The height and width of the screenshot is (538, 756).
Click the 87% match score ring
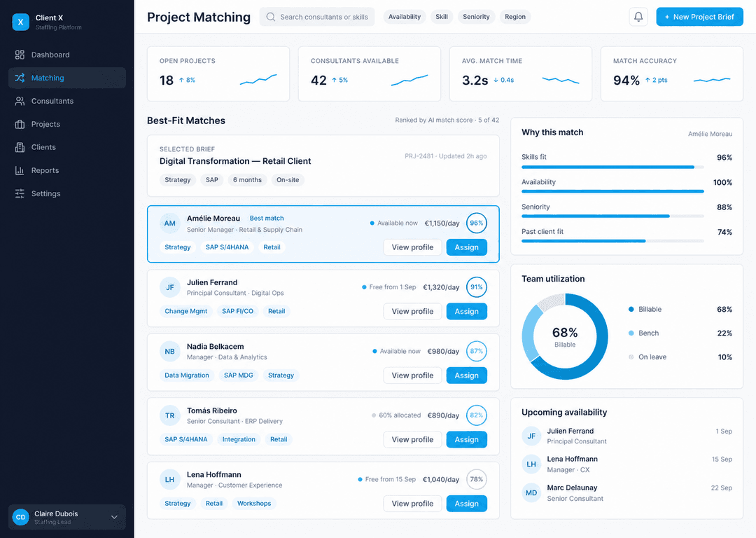coord(477,351)
